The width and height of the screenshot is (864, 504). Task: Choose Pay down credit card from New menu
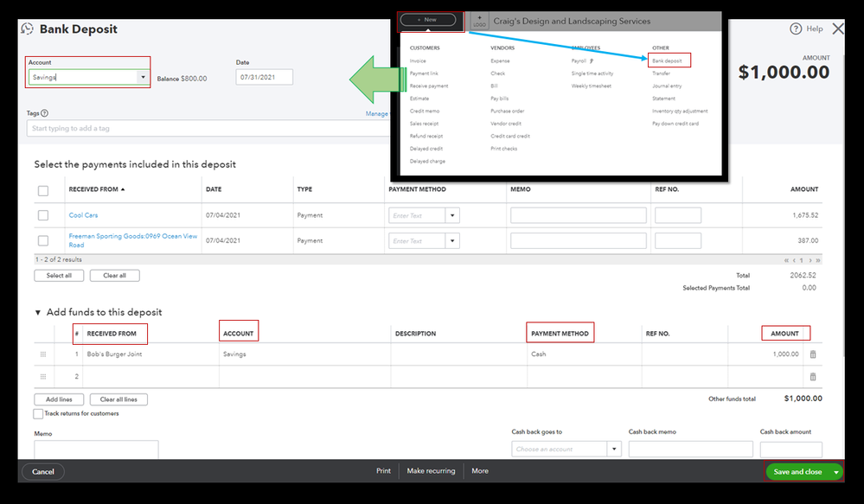pos(675,124)
